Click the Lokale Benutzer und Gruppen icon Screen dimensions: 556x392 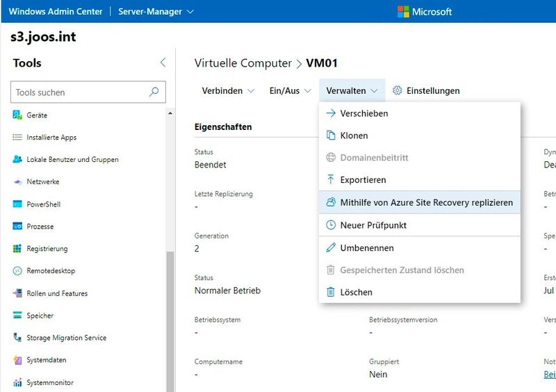[17, 159]
